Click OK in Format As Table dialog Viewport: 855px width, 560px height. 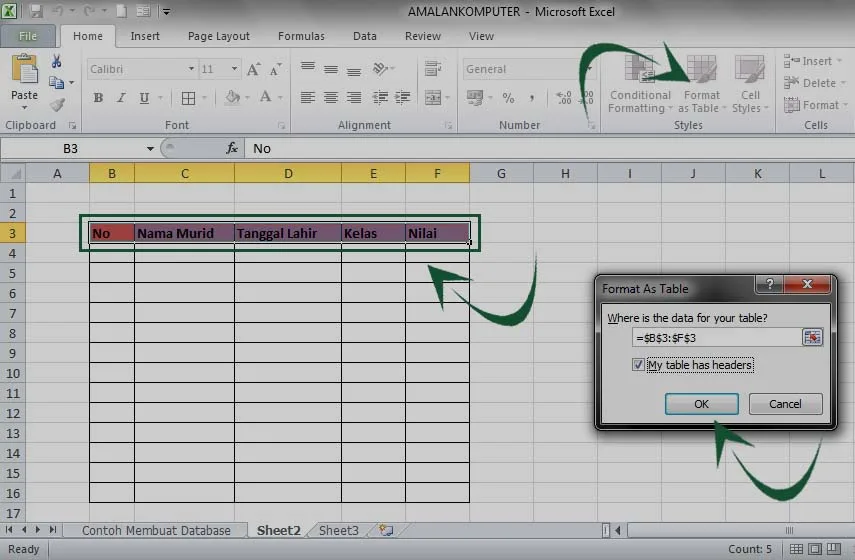coord(701,404)
